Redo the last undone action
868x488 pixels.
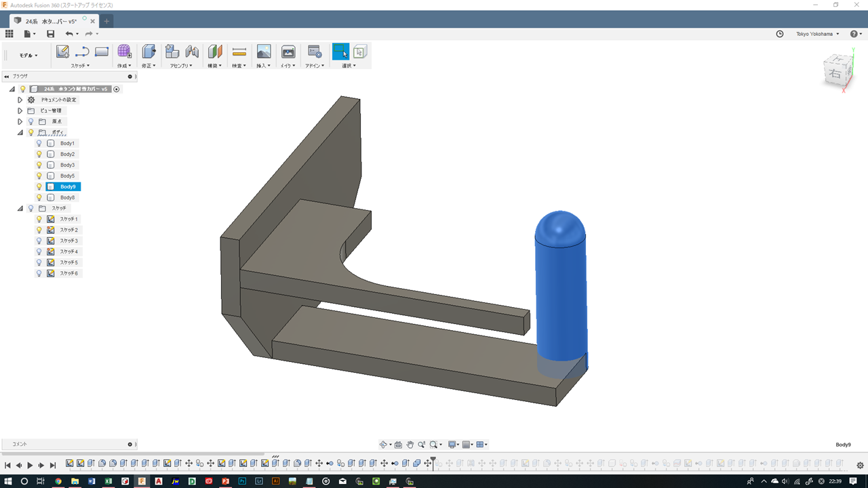pos(89,34)
